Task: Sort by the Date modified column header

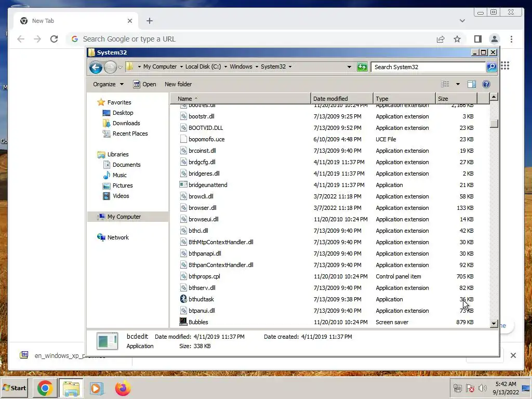Action: tap(342, 99)
